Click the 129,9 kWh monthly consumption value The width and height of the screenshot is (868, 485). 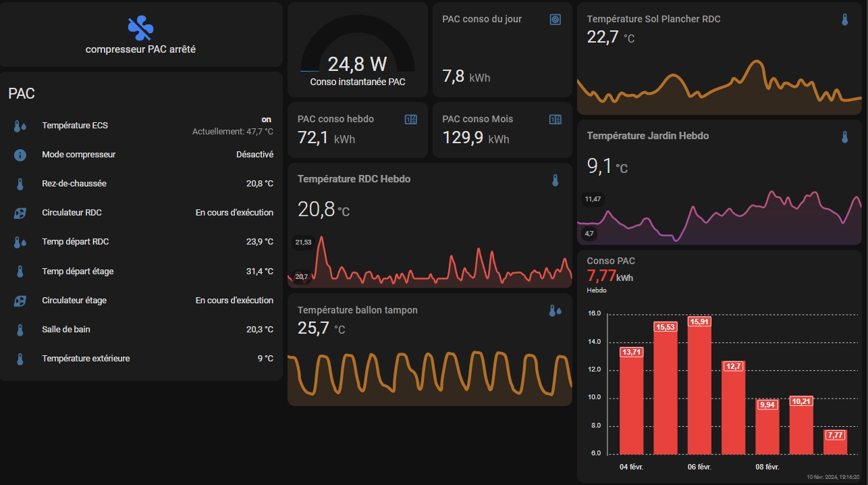(x=476, y=138)
